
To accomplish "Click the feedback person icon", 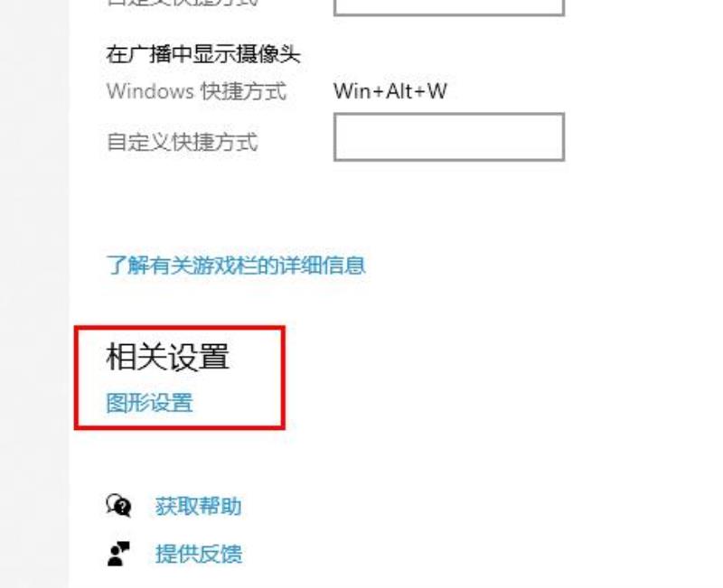I will point(118,554).
